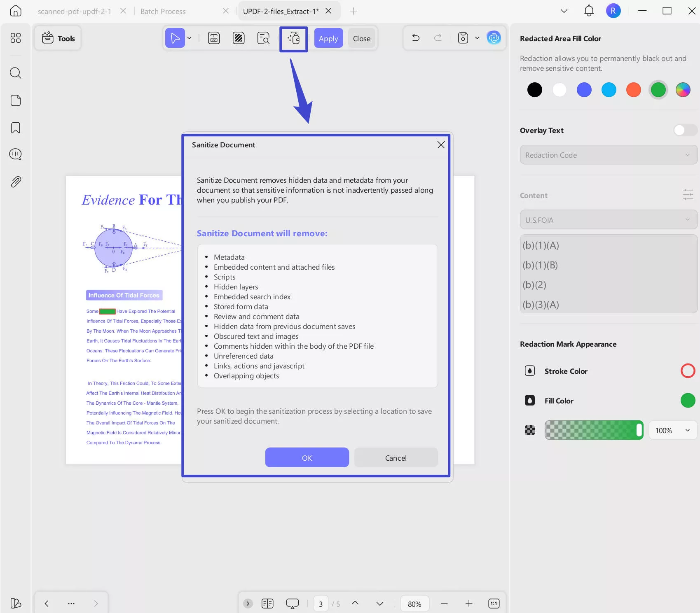Undo the last action

pyautogui.click(x=416, y=38)
